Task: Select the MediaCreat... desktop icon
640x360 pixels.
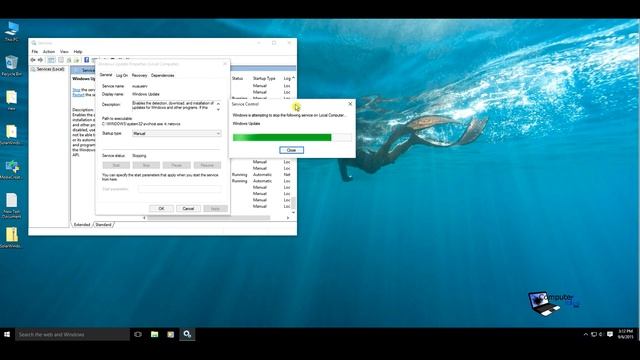Action: (12, 170)
